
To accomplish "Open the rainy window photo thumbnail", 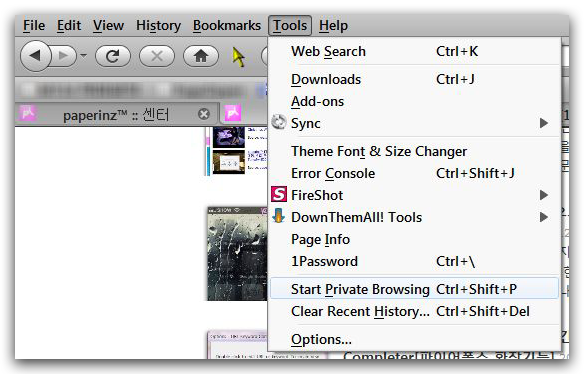I will 237,254.
